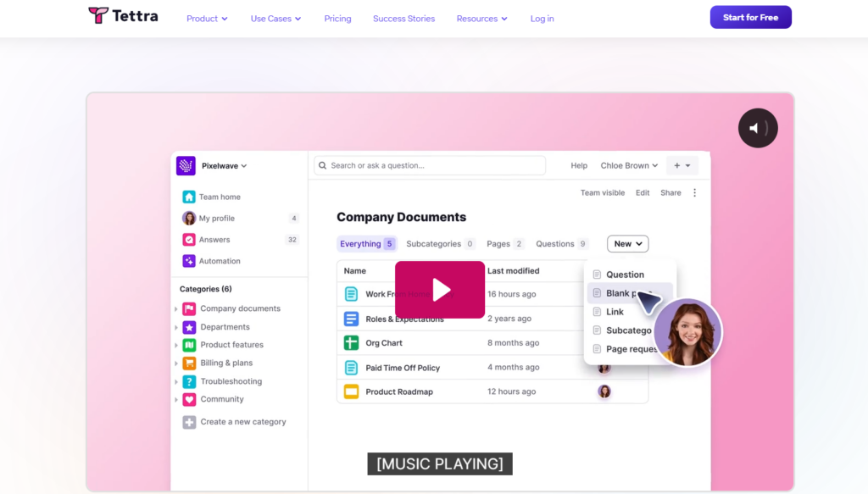This screenshot has height=494, width=868.
Task: Toggle video sound with the speaker icon
Action: pos(757,129)
